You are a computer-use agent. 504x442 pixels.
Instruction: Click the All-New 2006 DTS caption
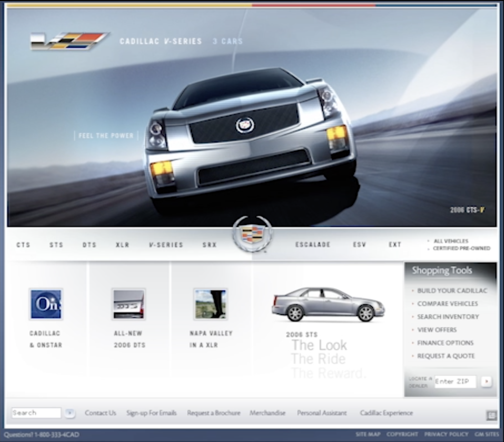(129, 339)
